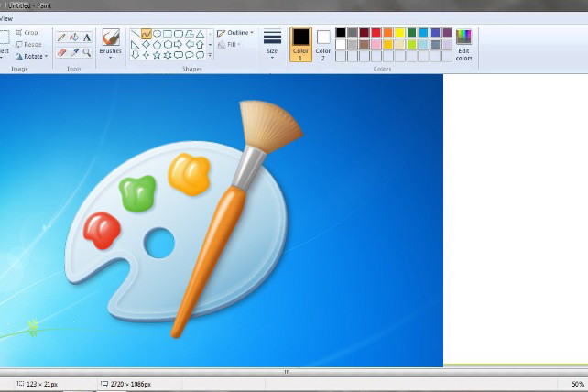Select the Text tool

click(87, 38)
